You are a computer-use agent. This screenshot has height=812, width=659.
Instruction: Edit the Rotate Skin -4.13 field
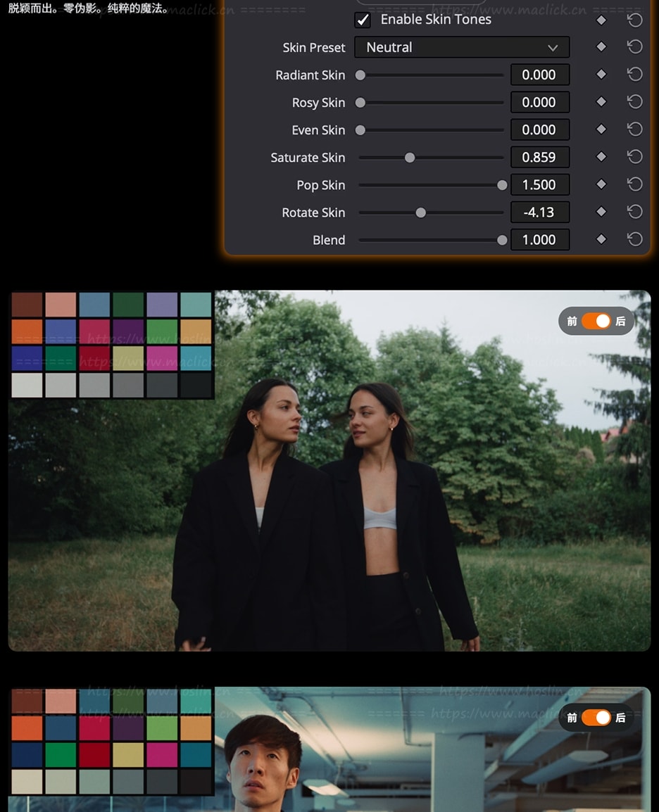[540, 212]
